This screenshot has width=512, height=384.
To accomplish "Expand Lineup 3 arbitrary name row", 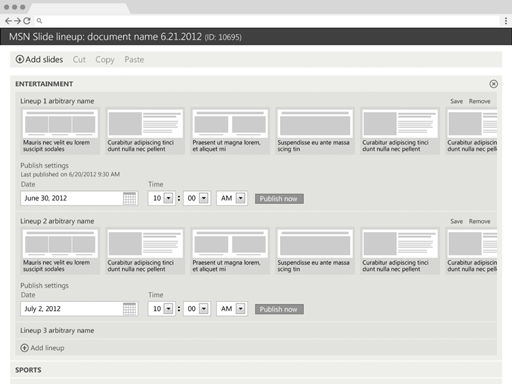I will tap(256, 330).
